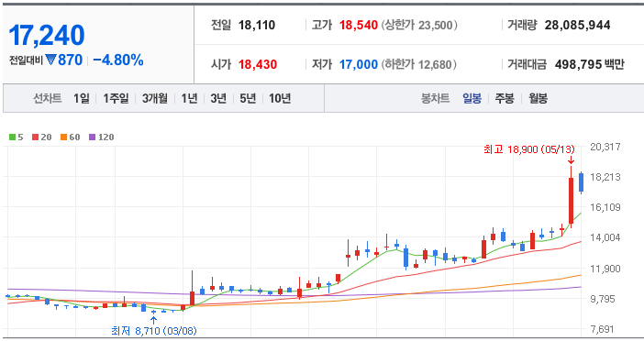Click the 거래대금 label
This screenshot has width=644, height=341.
pos(527,64)
